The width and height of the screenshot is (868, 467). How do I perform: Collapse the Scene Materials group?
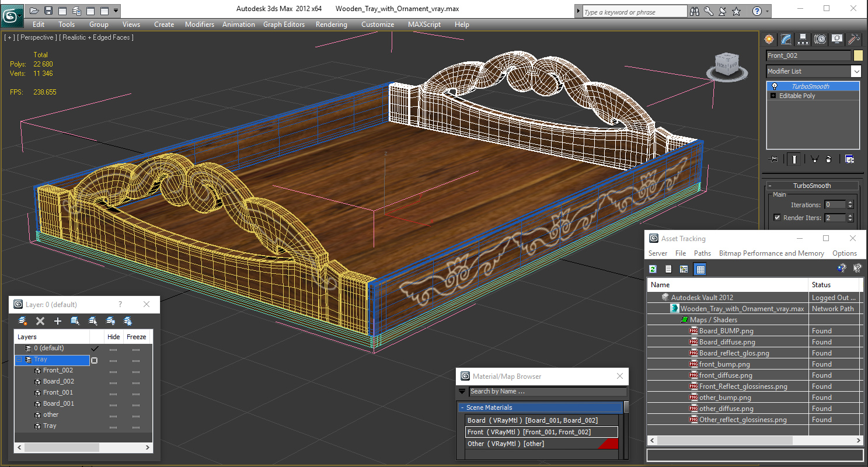click(462, 407)
